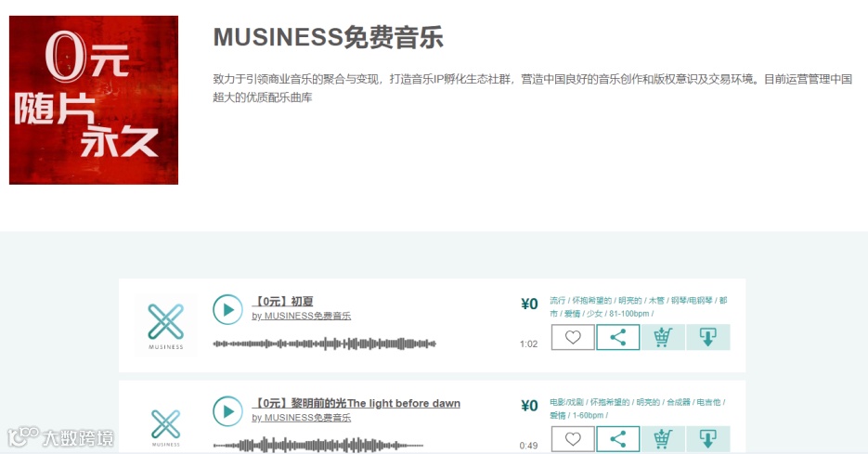868x454 pixels.
Task: Open the MUSINESS logo beside 初夏
Action: [x=165, y=326]
